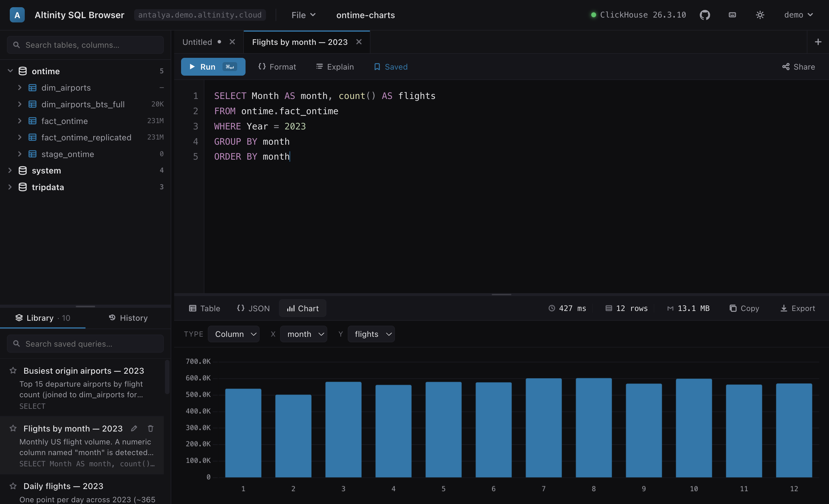This screenshot has height=504, width=829.
Task: Click the dim_airports table icon
Action: [32, 88]
